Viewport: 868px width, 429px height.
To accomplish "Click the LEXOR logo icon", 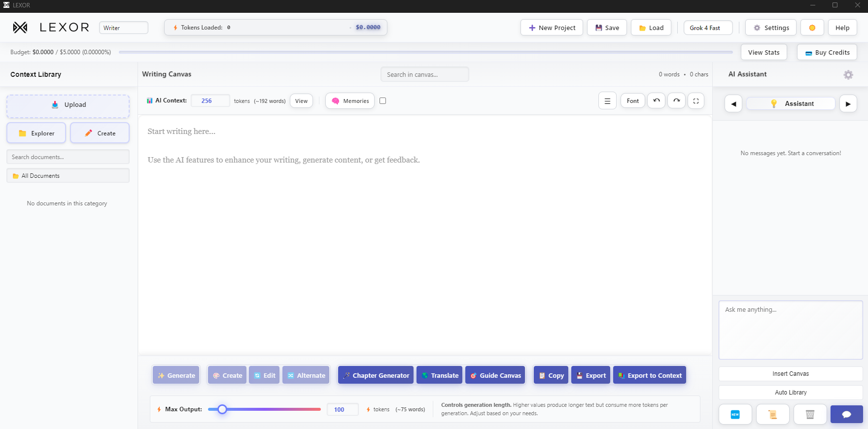I will click(20, 28).
